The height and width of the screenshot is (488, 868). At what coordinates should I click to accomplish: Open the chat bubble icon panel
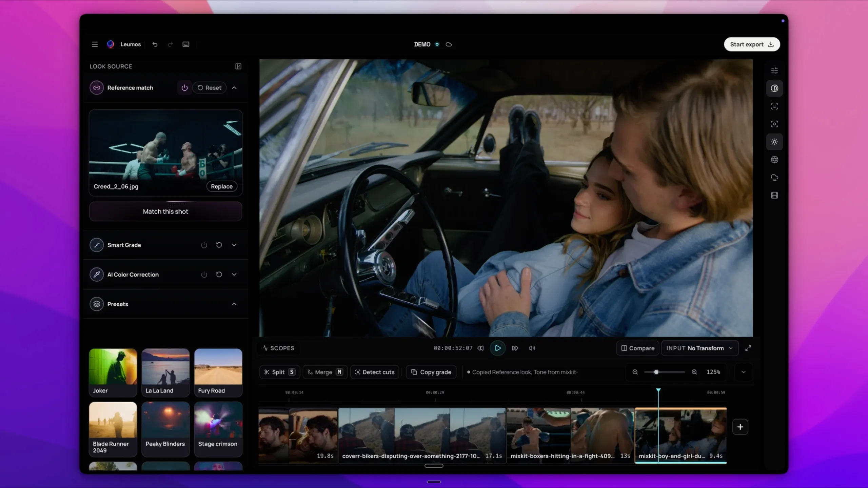pyautogui.click(x=774, y=178)
